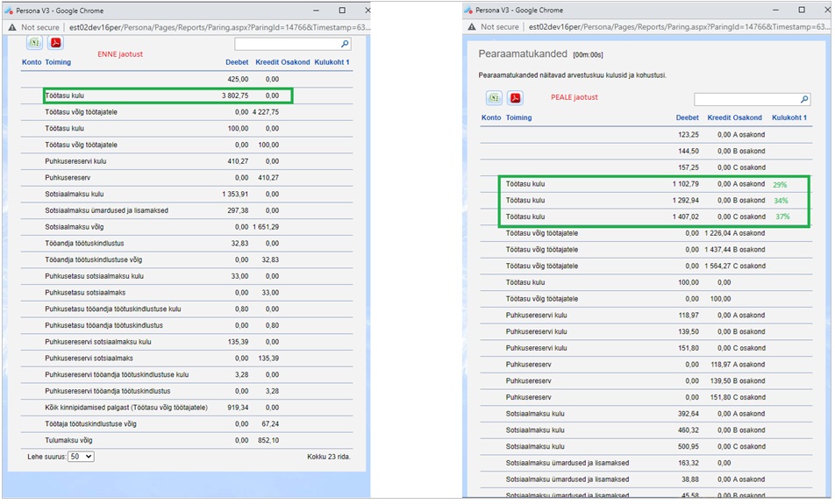Sort by Konto column in the left window
835x504 pixels.
tap(31, 63)
